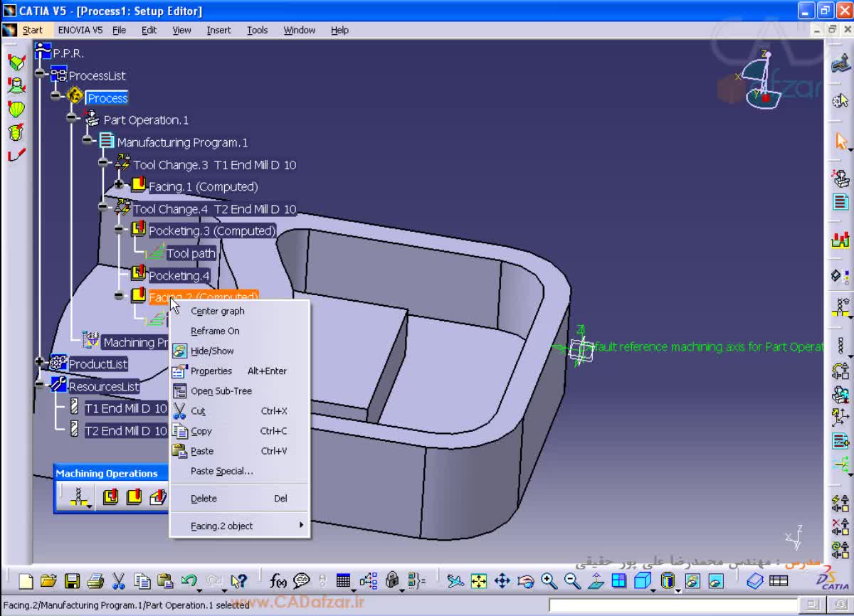Click the Save icon in bottom toolbar
This screenshot has height=616, width=854.
(72, 581)
